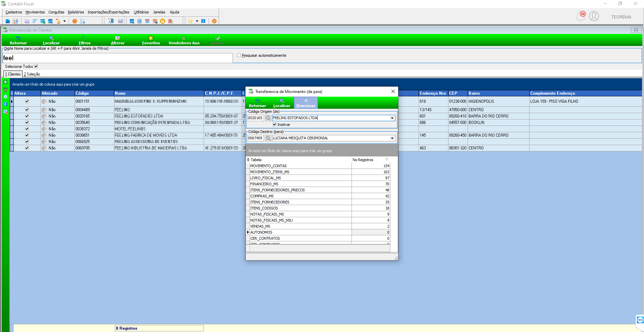Click the yellow star favorites toolbar icon
The width and height of the screenshot is (644, 332).
[x=190, y=21]
